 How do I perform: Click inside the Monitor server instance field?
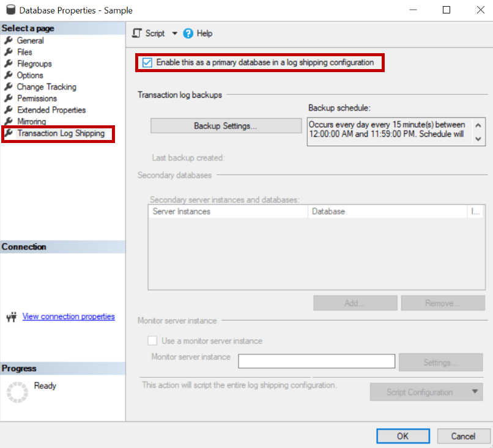click(316, 361)
